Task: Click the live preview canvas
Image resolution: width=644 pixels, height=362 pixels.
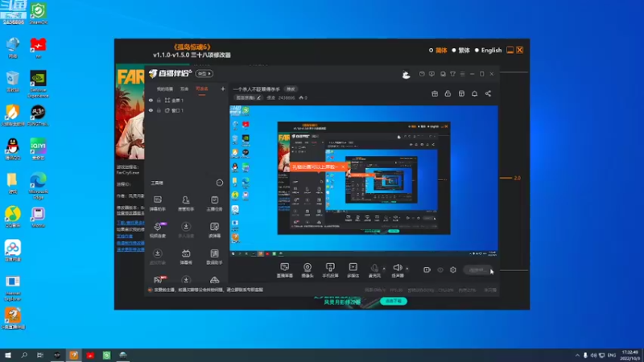Action: click(x=364, y=180)
